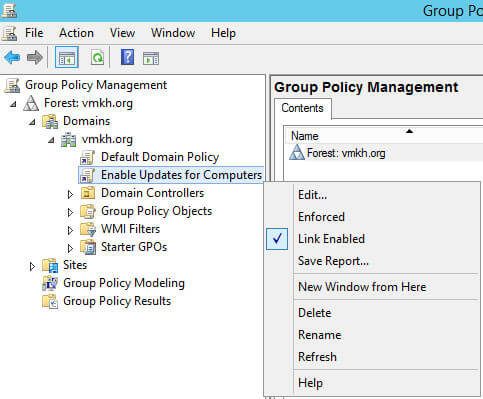Screen dimensions: 483x399
Task: Open the Help question-mark toolbar icon
Action: click(x=127, y=57)
